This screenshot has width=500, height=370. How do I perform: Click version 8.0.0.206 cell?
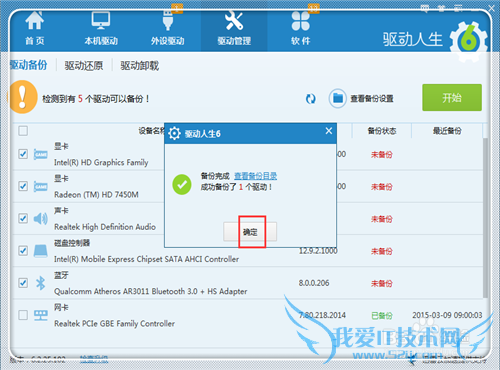tap(314, 283)
